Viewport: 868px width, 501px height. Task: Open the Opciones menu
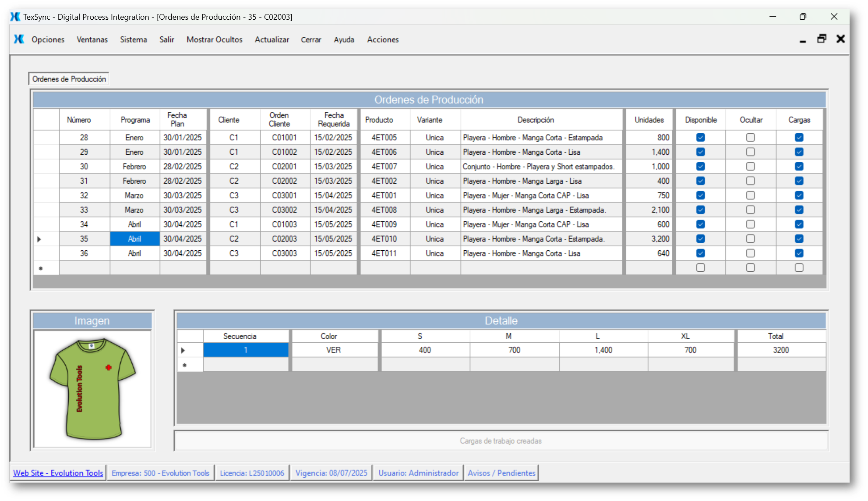click(x=48, y=39)
